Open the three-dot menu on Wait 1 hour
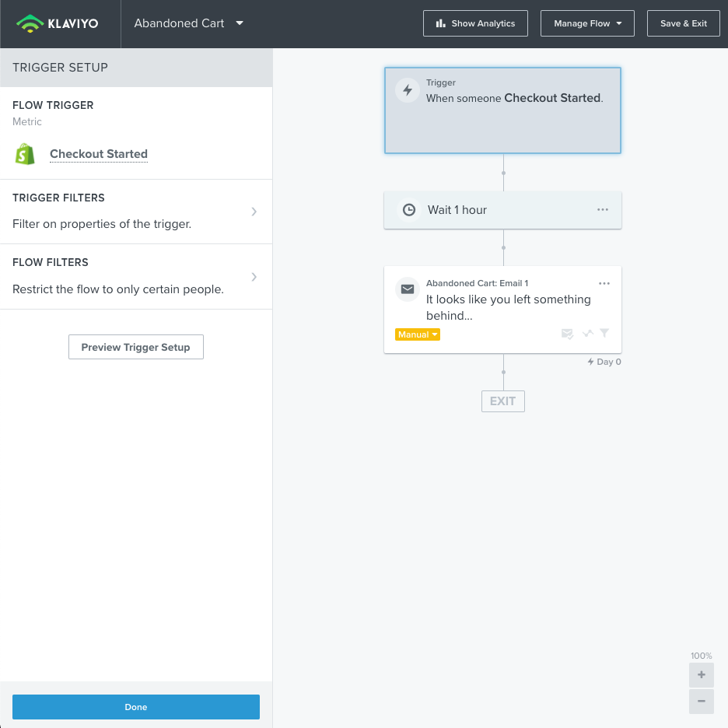Image resolution: width=728 pixels, height=728 pixels. click(x=603, y=210)
